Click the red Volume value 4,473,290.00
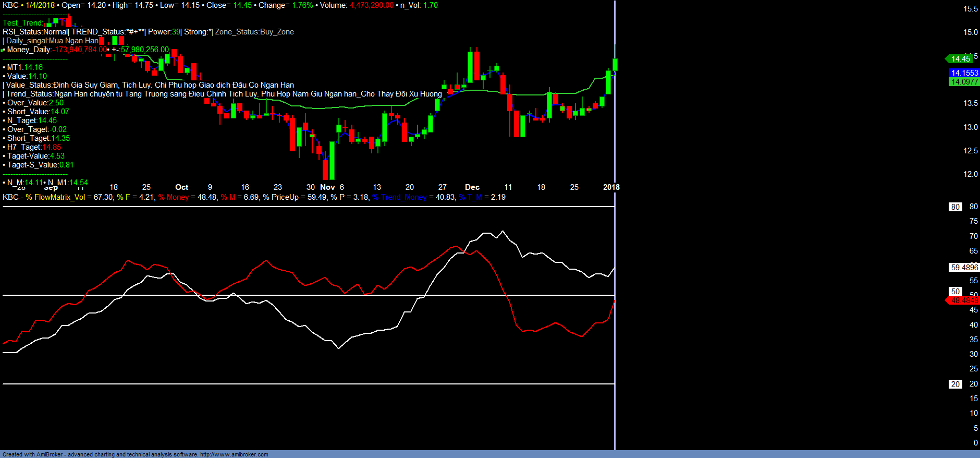This screenshot has width=980, height=458. point(371,5)
